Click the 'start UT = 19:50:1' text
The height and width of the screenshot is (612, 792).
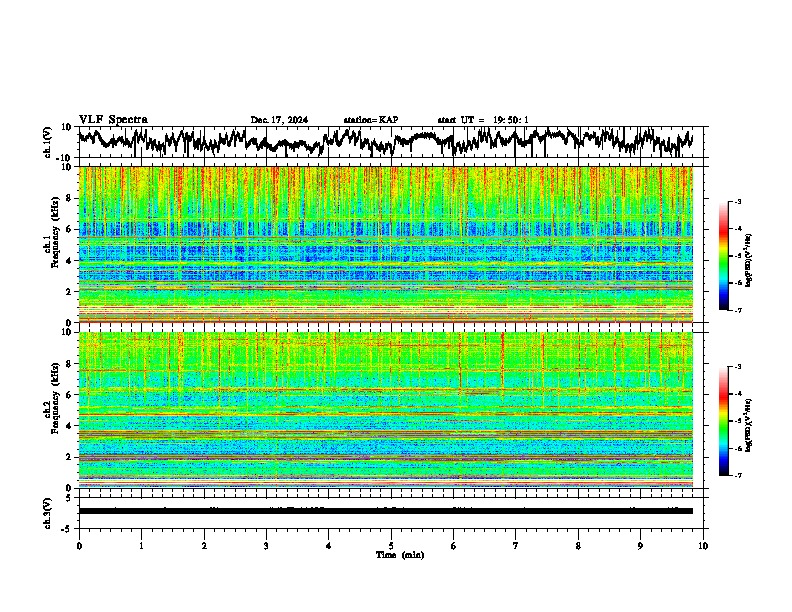click(483, 120)
